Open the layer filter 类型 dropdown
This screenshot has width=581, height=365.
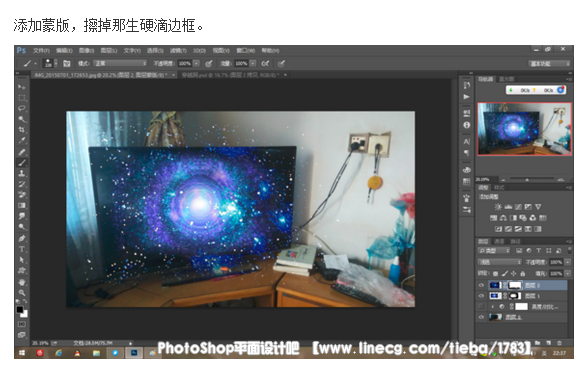[x=494, y=251]
